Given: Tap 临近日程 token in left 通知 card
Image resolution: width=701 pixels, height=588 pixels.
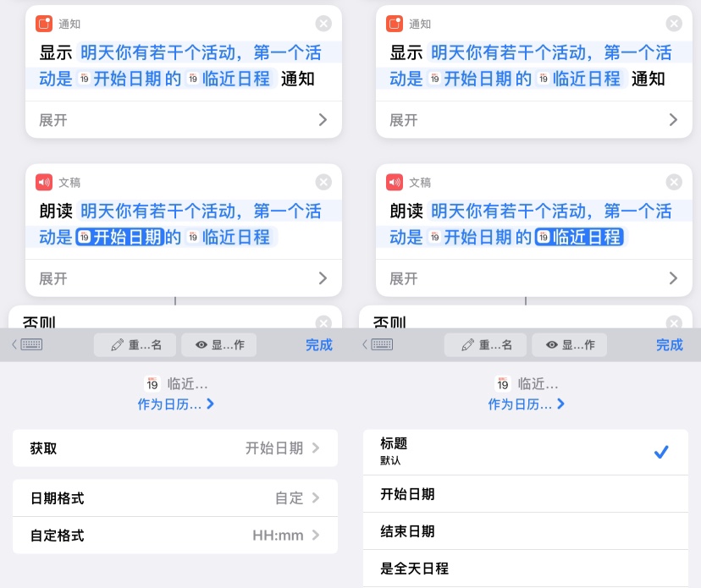Looking at the screenshot, I should [x=228, y=79].
